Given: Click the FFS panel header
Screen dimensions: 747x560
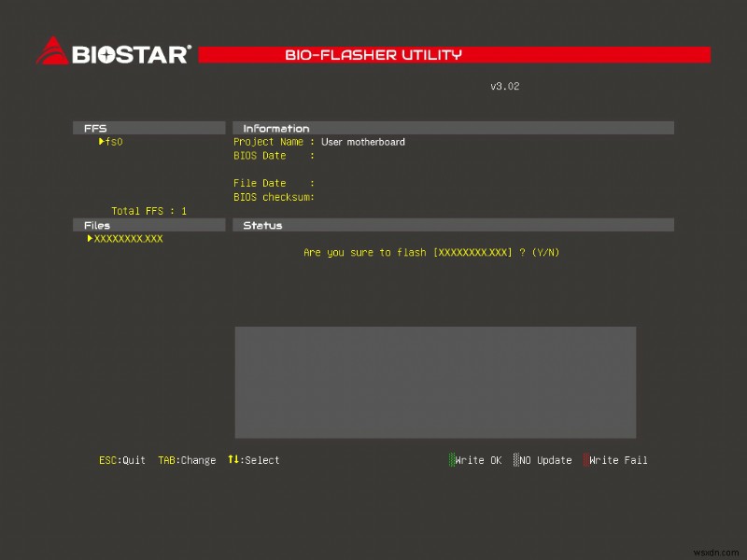Looking at the screenshot, I should click(x=149, y=128).
